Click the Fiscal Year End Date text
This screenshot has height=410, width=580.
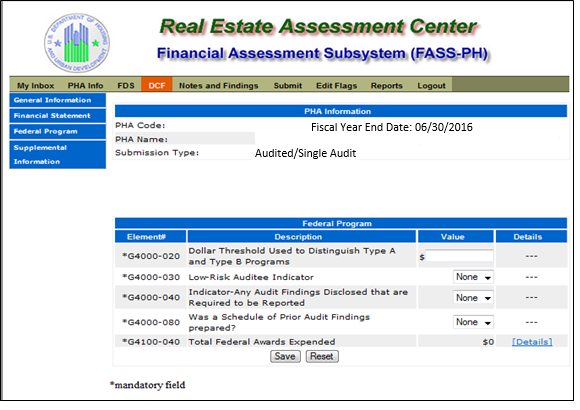pyautogui.click(x=392, y=127)
